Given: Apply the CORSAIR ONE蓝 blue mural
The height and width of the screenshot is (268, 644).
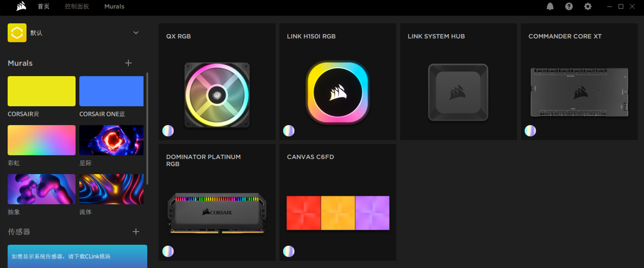Looking at the screenshot, I should (111, 91).
